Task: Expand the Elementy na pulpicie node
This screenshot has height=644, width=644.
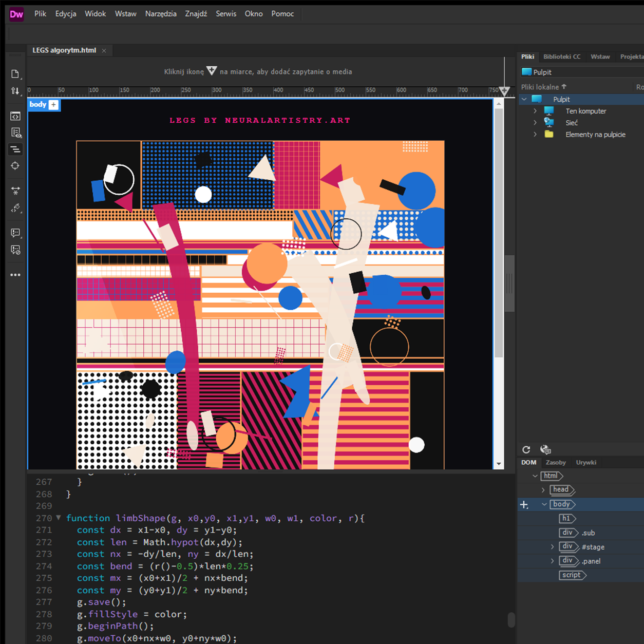Action: pos(535,135)
